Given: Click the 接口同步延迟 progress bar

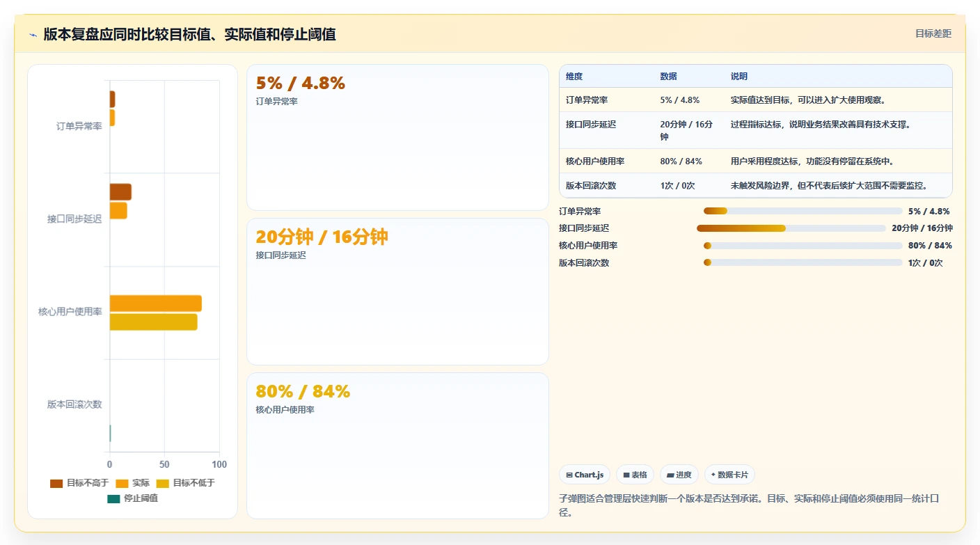Looking at the screenshot, I should (791, 228).
